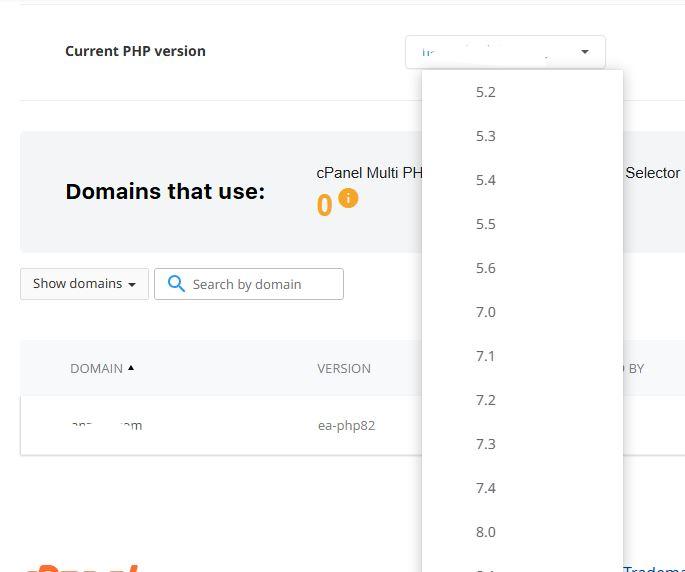Select the 5.5 PHP version entry
685x572 pixels.
point(486,224)
